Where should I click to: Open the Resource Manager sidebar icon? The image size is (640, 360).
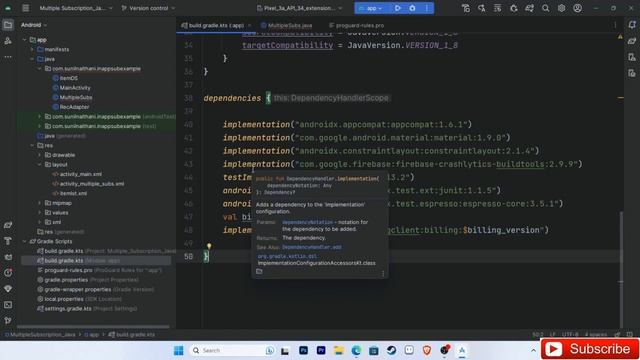[8, 41]
